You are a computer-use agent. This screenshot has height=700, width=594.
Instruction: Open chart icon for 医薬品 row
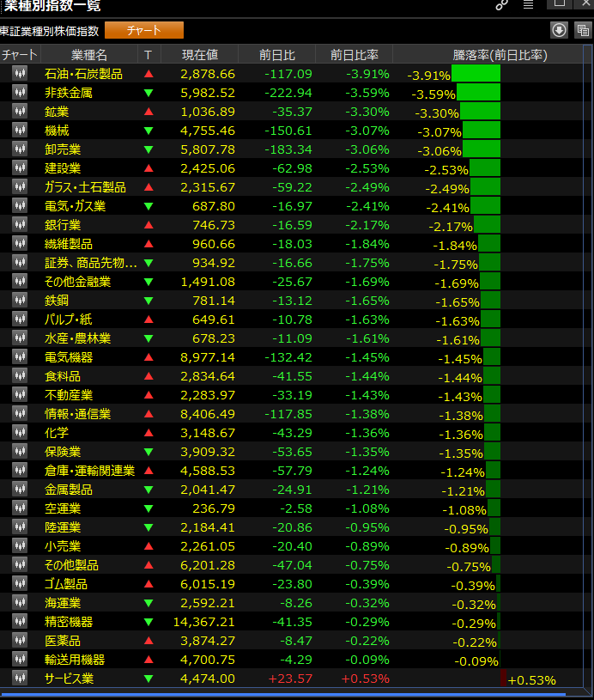tap(20, 640)
